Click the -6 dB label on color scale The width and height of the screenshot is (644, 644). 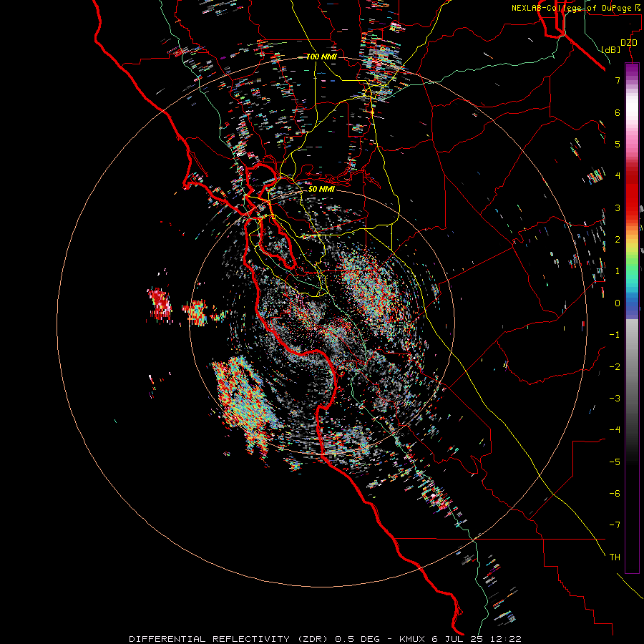tap(615, 493)
